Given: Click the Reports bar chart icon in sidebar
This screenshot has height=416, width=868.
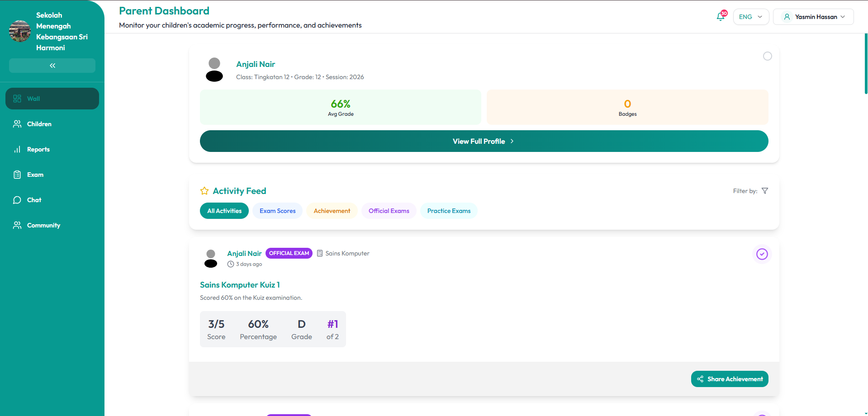Looking at the screenshot, I should point(17,149).
